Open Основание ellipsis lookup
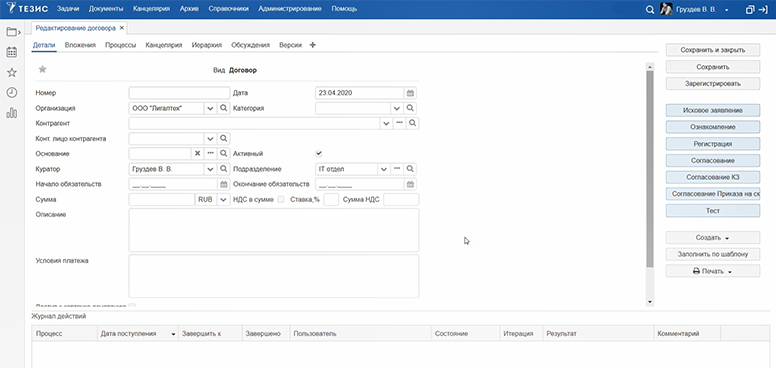776x368 pixels. [x=210, y=154]
